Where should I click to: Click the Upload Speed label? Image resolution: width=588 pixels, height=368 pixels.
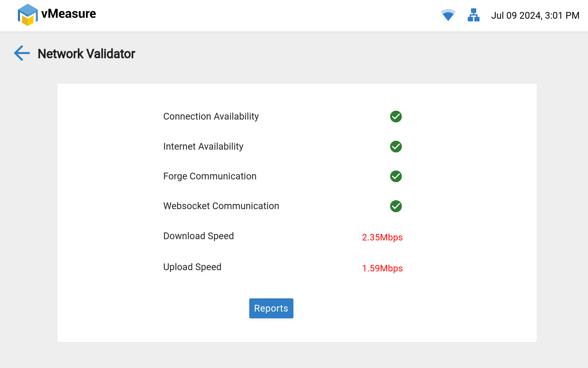[x=192, y=267]
